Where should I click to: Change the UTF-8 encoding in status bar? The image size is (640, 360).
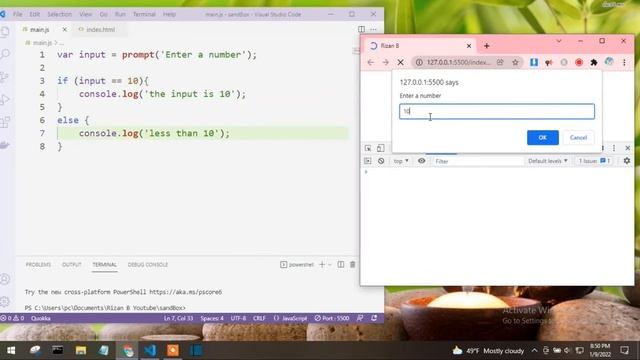pos(238,318)
